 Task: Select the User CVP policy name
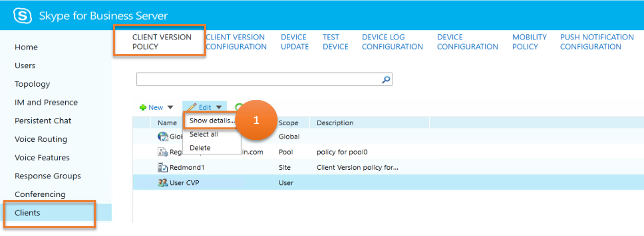coord(184,183)
